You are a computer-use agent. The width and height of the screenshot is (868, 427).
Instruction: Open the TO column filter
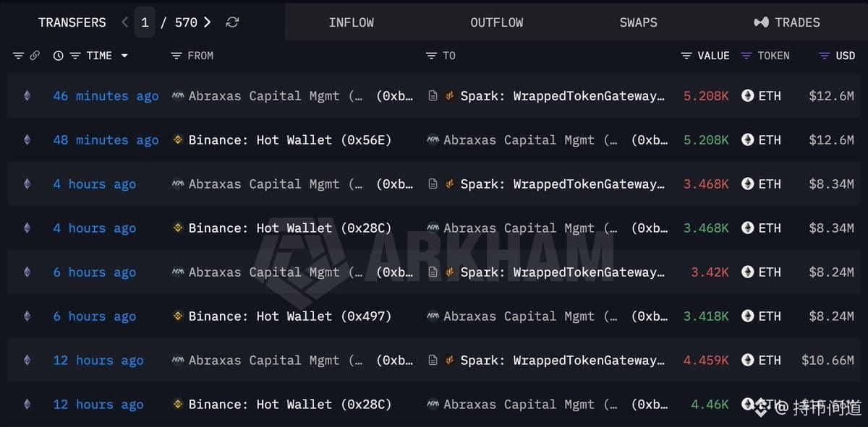coord(431,56)
